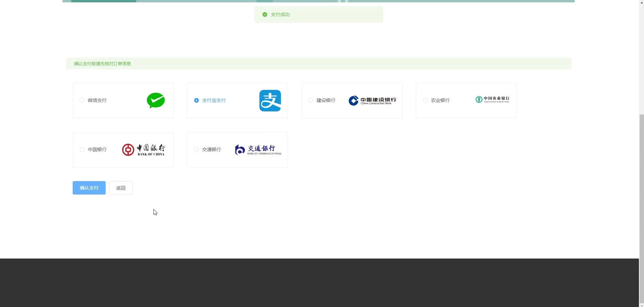Click the 交通银行 label text
The width and height of the screenshot is (644, 307).
(x=212, y=149)
